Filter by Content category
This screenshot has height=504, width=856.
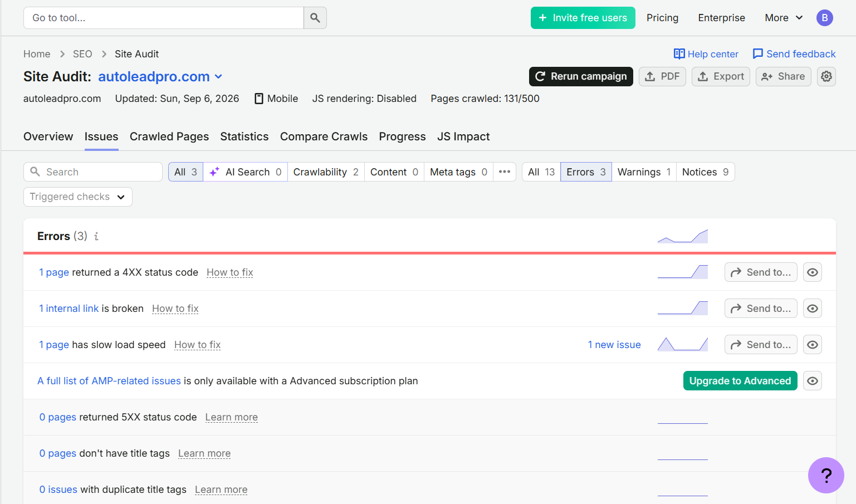394,172
